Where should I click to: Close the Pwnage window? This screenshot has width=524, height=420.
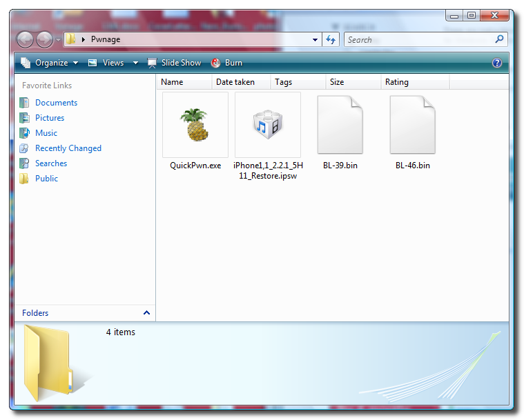tap(494, 15)
